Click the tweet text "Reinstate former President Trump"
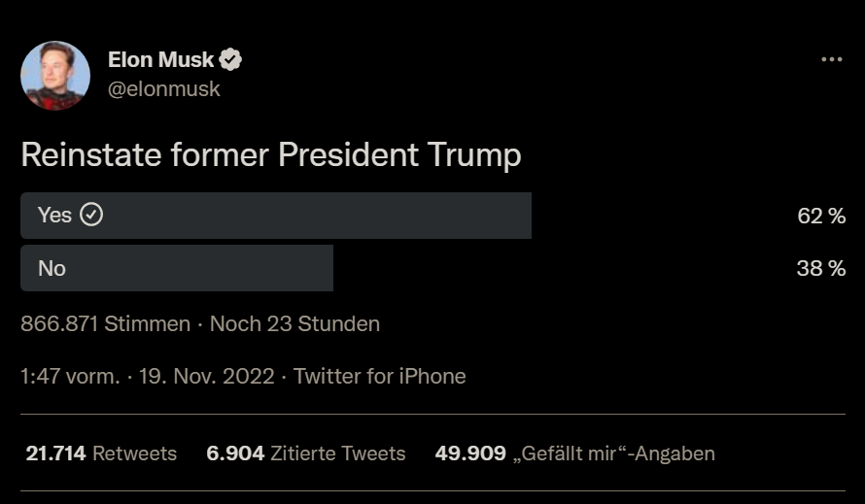 click(x=271, y=155)
